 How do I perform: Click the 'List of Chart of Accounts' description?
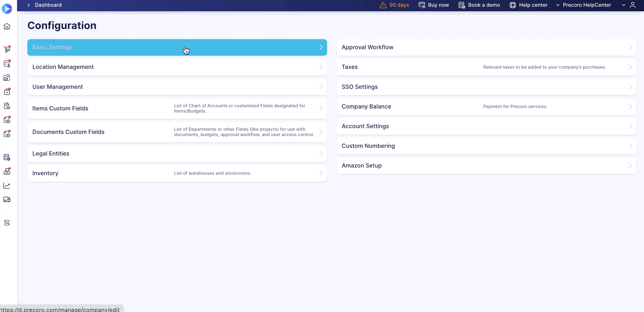coord(240,108)
